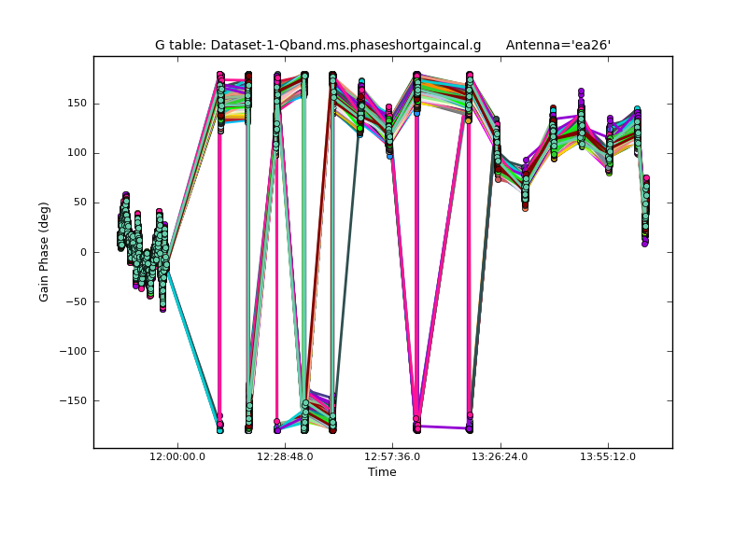747x560 pixels.
Task: Click the 50 y-axis tick label
Action: (x=79, y=203)
